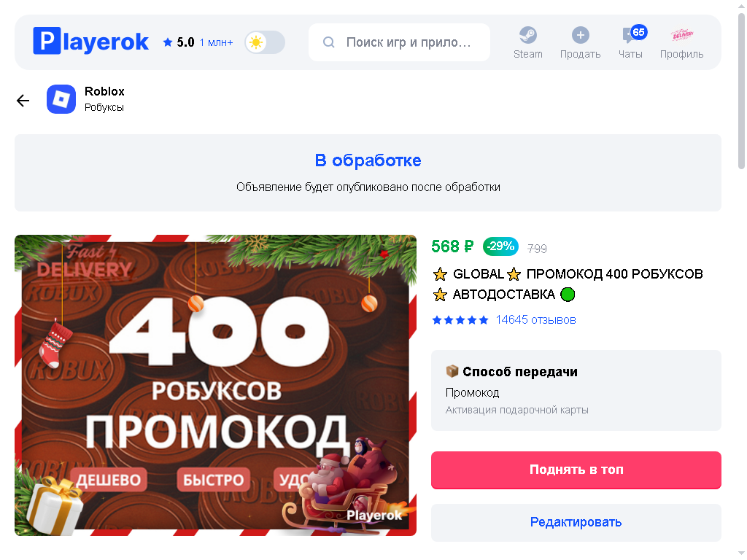Click the Поиск игр search field
Viewport: 747px width, 560px height.
[399, 42]
